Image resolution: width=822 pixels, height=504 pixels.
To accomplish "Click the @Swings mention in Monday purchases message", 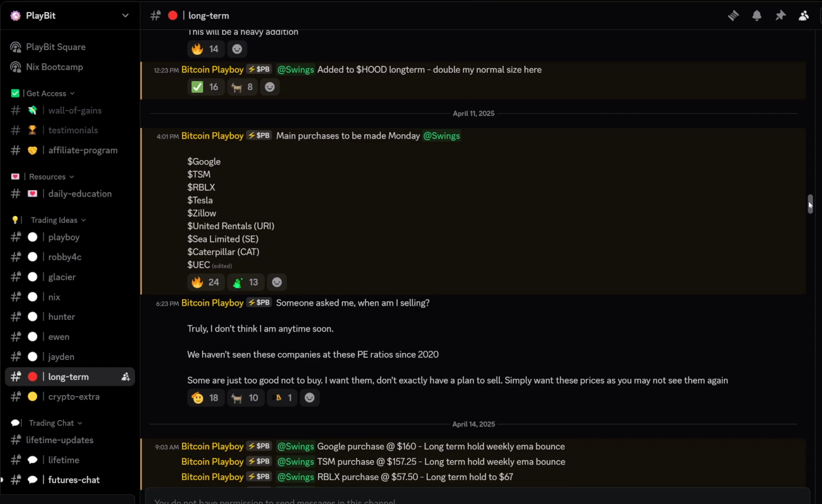I will 441,136.
